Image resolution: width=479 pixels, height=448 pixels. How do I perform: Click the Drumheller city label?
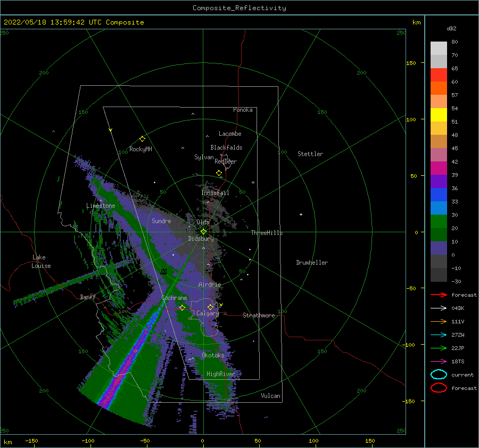click(312, 263)
